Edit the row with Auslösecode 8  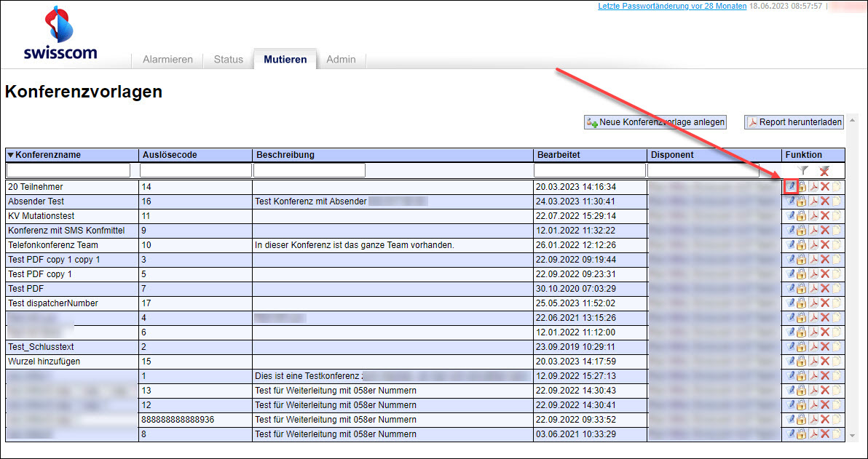click(x=791, y=434)
